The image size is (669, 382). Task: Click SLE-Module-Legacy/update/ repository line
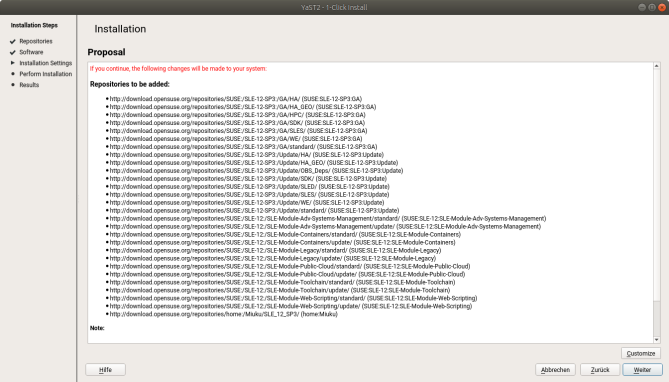[273, 258]
